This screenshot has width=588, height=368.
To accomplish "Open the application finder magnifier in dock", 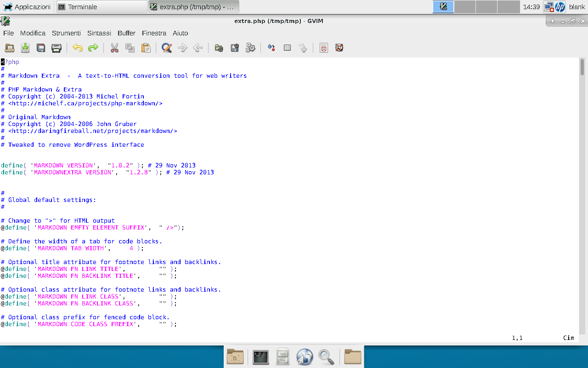I will 326,357.
